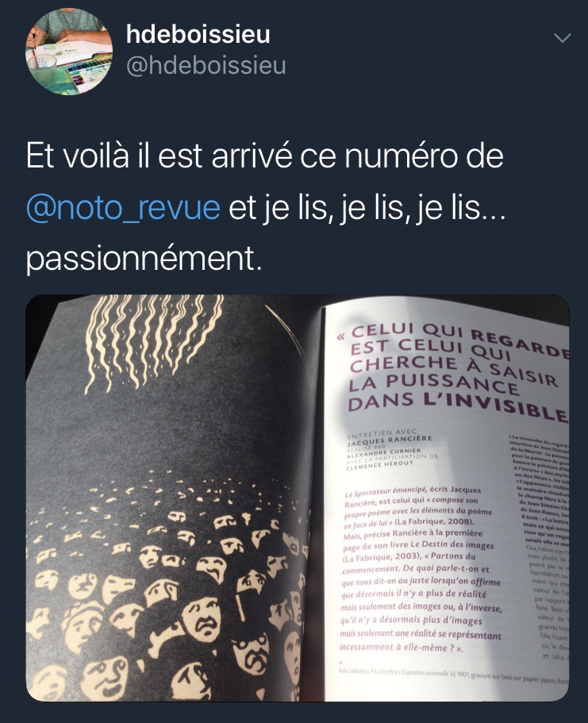588x723 pixels.
Task: Tap the Alexandre Curnier name in photo
Action: 384,453
